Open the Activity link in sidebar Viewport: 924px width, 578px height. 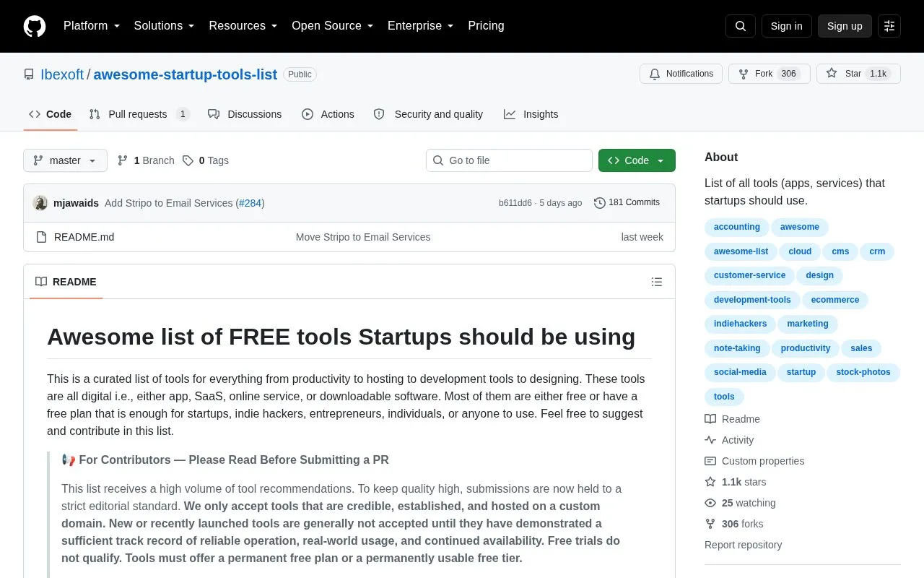729,440
